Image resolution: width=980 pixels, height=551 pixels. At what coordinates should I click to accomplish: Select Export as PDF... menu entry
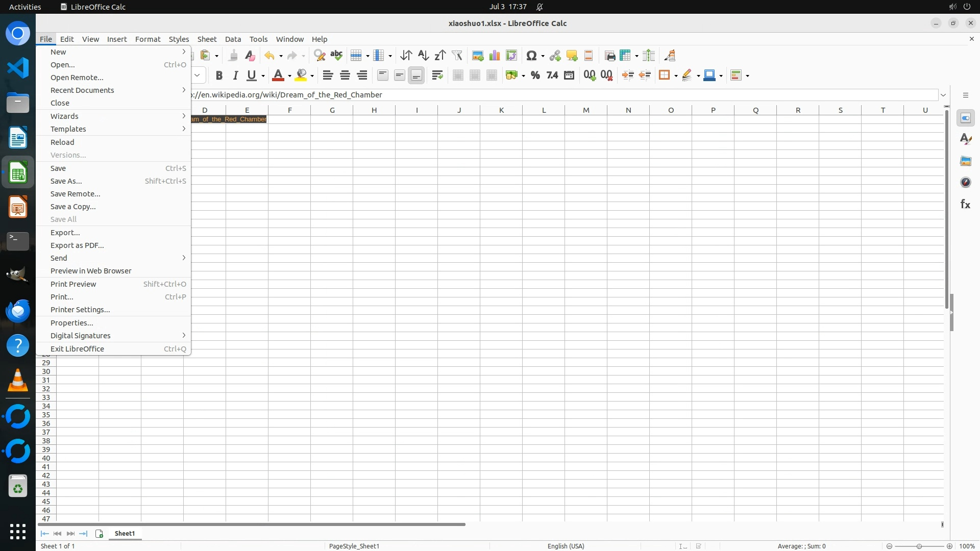(77, 245)
